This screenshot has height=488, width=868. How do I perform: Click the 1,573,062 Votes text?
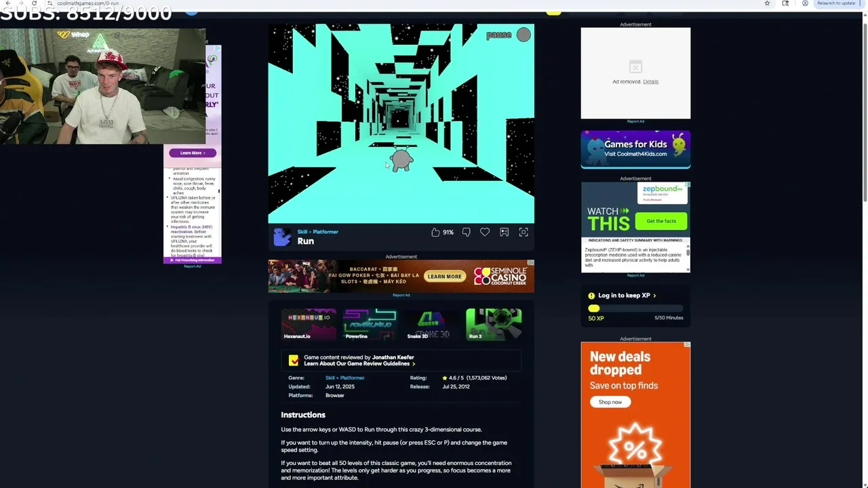coord(487,378)
